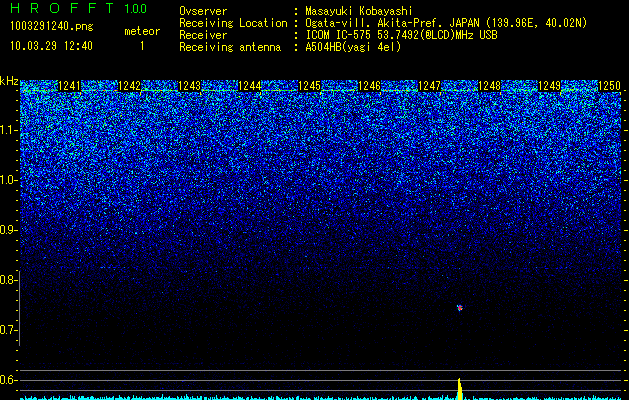629x400 pixels.
Task: Click time marker 1242
Action: coord(129,86)
